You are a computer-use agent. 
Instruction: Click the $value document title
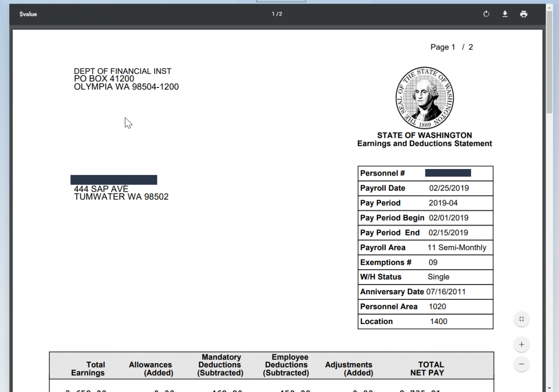pyautogui.click(x=28, y=14)
